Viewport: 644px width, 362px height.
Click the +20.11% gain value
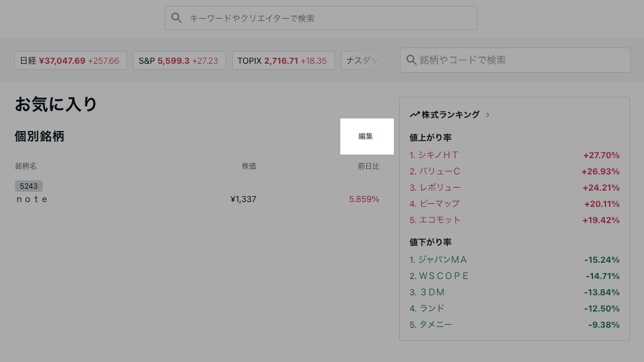coord(602,204)
